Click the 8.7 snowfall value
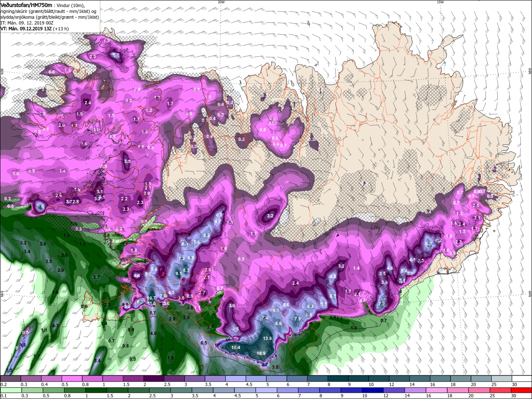This screenshot has height=399, width=532. tap(186, 270)
